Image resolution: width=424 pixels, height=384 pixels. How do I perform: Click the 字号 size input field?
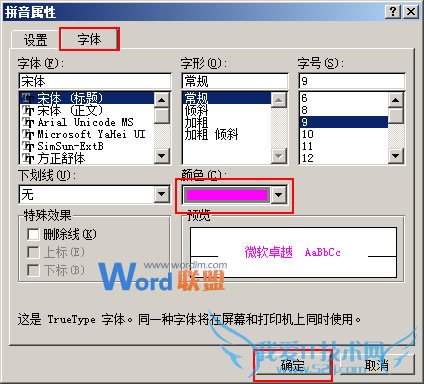click(x=352, y=81)
